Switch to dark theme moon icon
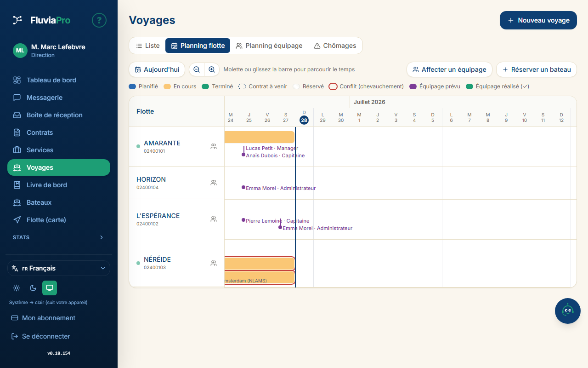The image size is (588, 368). (33, 288)
